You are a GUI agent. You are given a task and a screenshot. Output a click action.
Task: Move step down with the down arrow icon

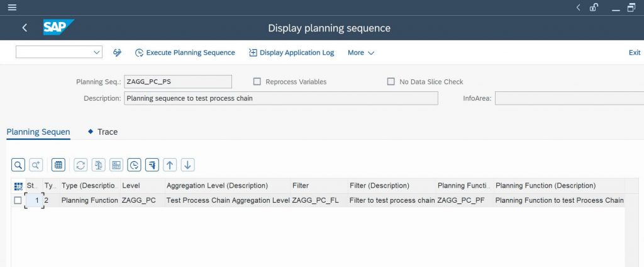[x=187, y=165]
